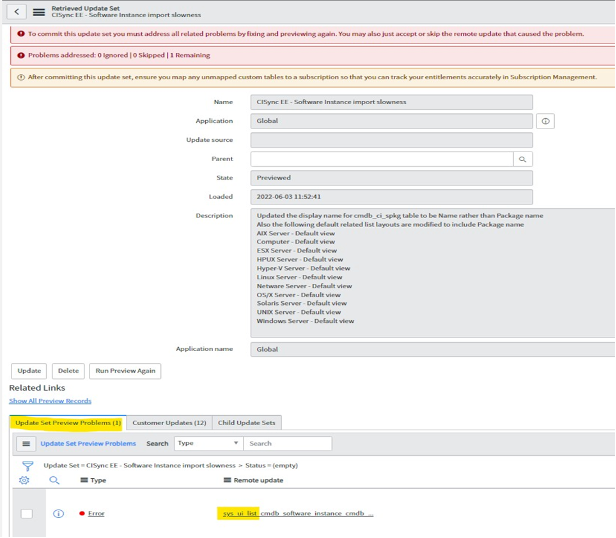Switch to Customer Updates (12) tab

point(169,423)
